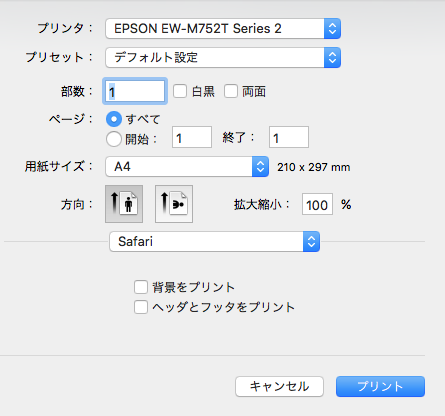The image size is (445, 416).
Task: Click Safari section blue arrow stepper
Action: coord(311,242)
